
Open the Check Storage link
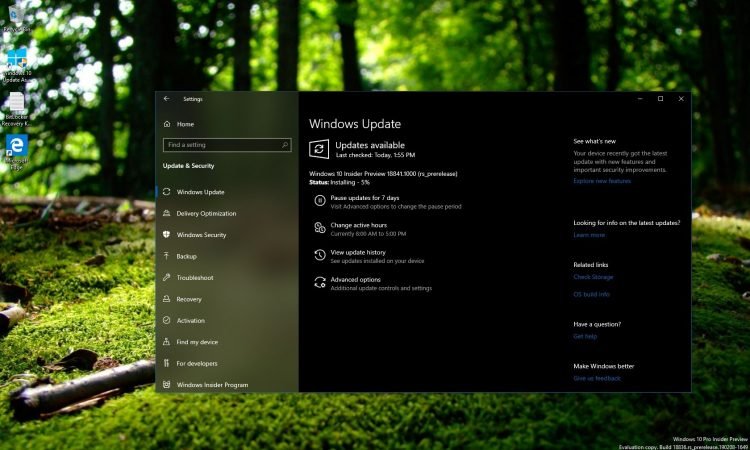tap(593, 277)
